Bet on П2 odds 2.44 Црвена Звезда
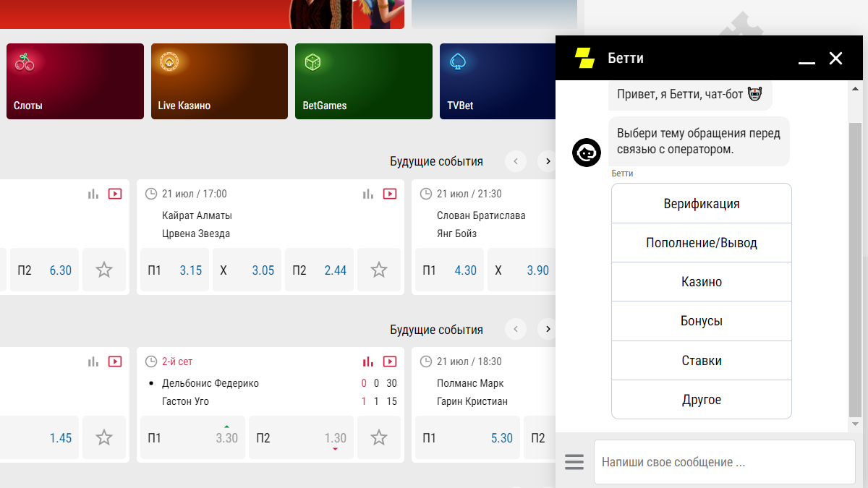 pyautogui.click(x=319, y=270)
